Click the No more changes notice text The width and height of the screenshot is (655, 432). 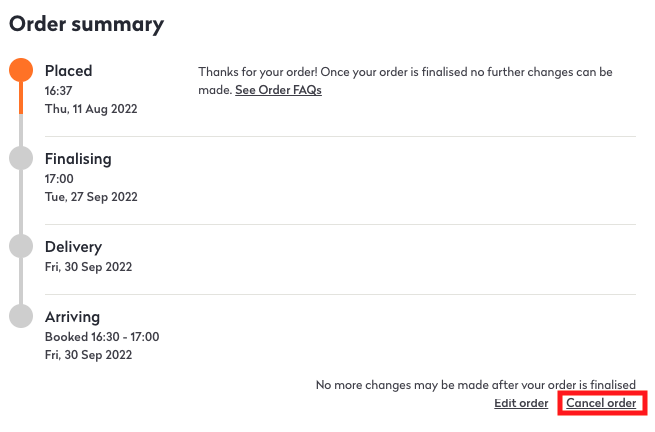[476, 384]
